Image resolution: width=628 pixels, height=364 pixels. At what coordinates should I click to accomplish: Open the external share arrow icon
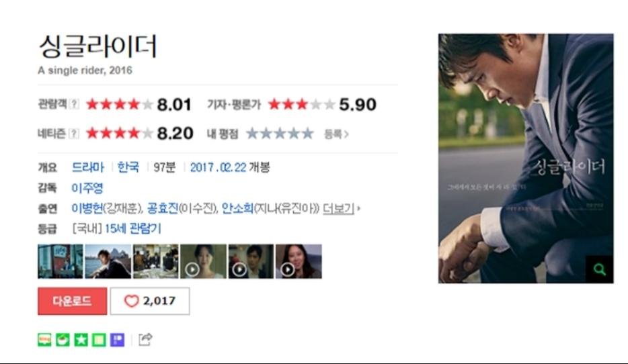(x=145, y=339)
